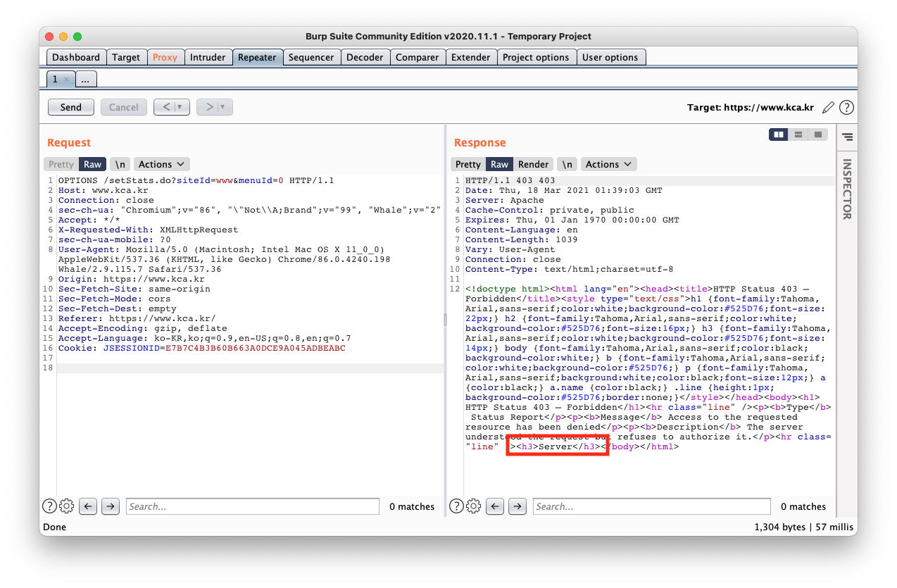The width and height of the screenshot is (897, 588).
Task: Open the Repeater help question-mark icon
Action: 847,108
